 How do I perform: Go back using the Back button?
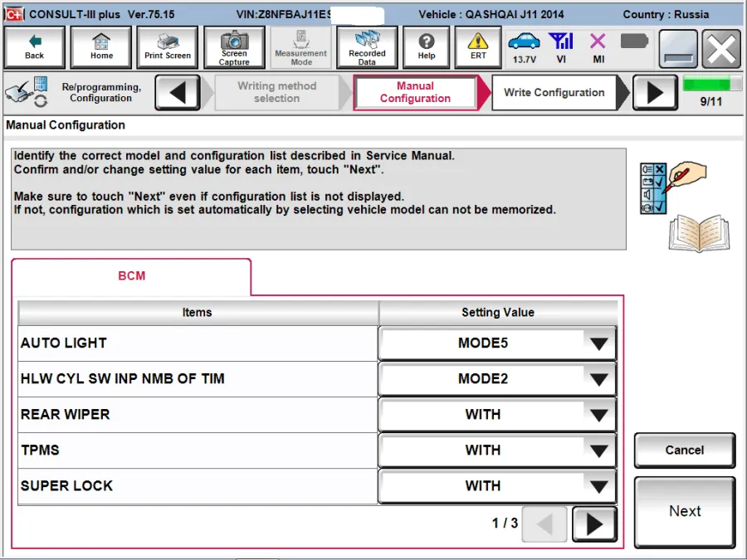pyautogui.click(x=34, y=47)
